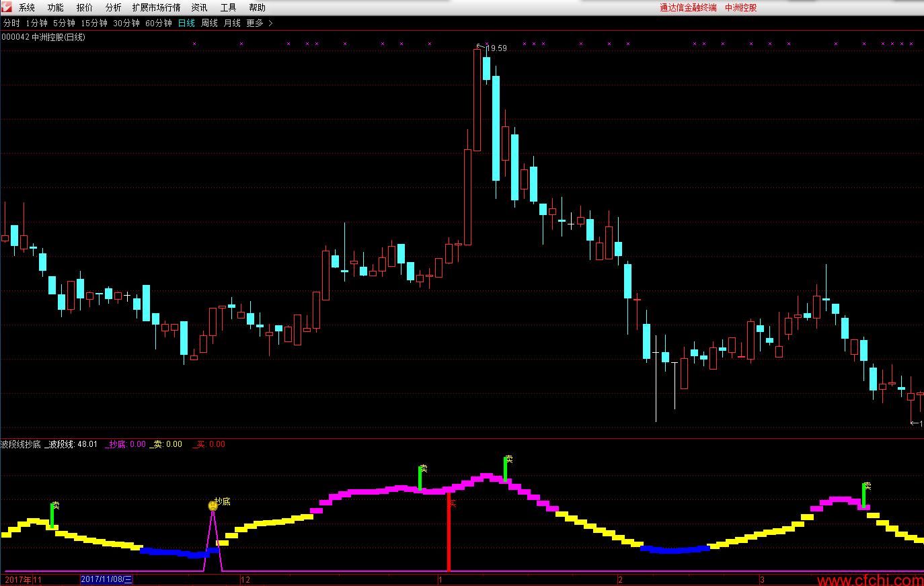Open the 扩展市场行情 menu
This screenshot has width=924, height=586.
click(x=157, y=7)
